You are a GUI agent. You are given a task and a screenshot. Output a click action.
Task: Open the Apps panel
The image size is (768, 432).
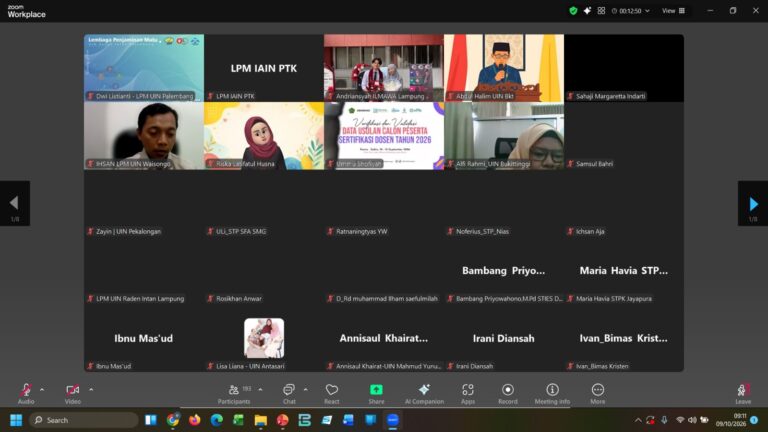coord(468,394)
